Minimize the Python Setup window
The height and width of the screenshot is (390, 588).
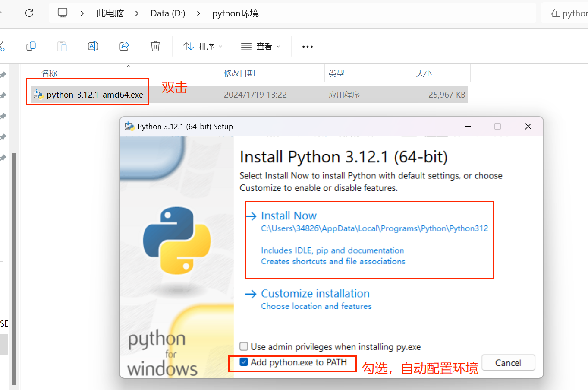468,127
